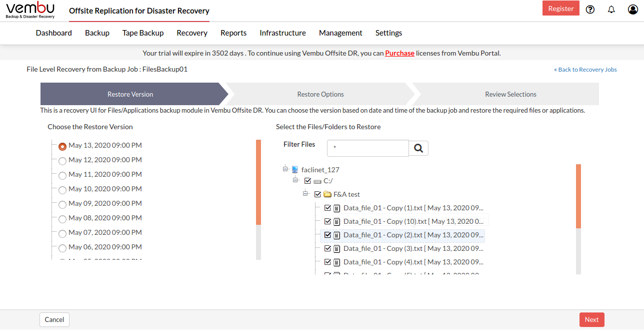
Task: Uncheck the C:/ drive checkbox
Action: click(307, 181)
